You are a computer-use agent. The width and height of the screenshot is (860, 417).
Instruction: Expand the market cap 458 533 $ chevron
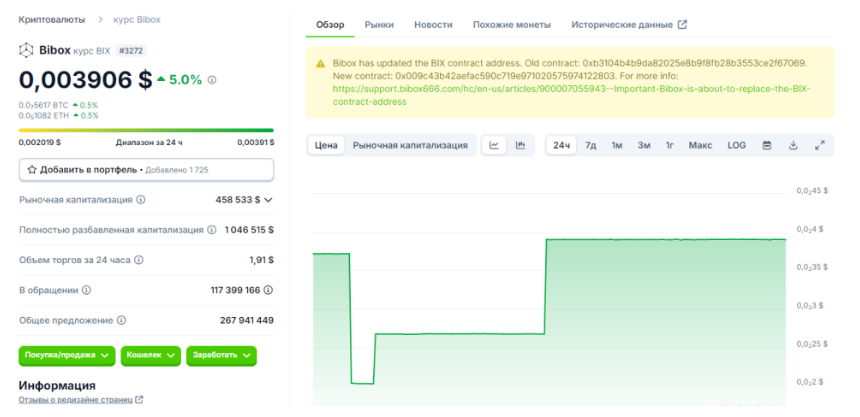[x=268, y=200]
